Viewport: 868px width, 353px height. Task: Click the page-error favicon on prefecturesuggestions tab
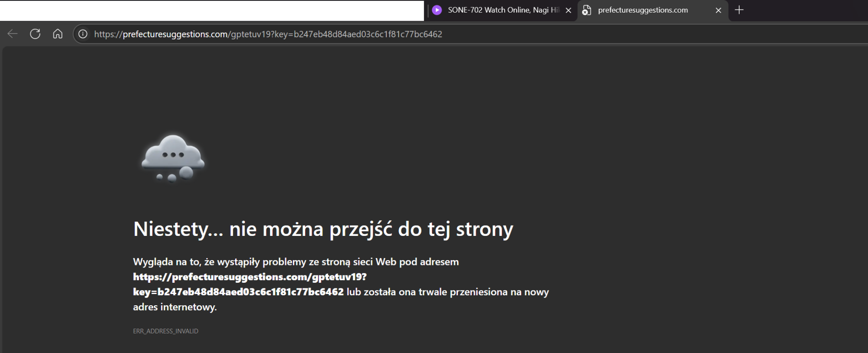pyautogui.click(x=586, y=10)
